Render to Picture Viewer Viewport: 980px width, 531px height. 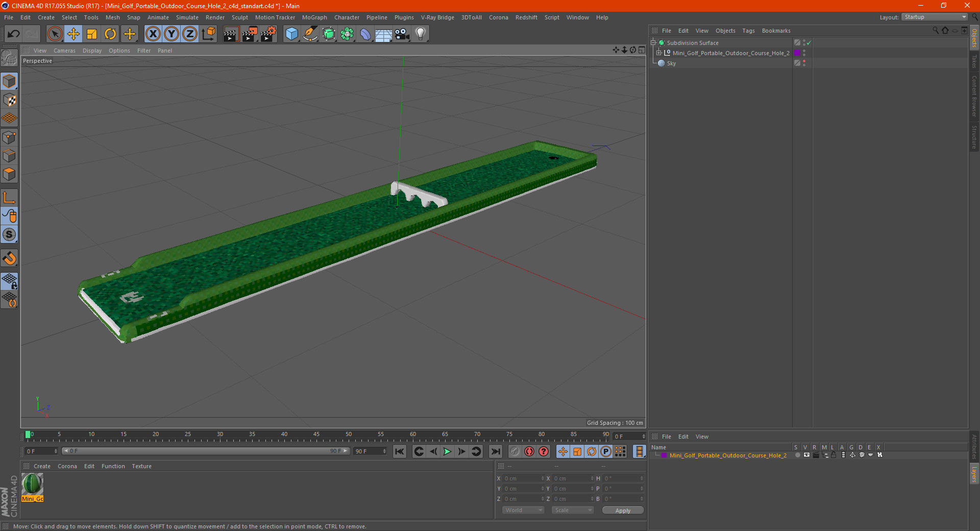[x=250, y=34]
